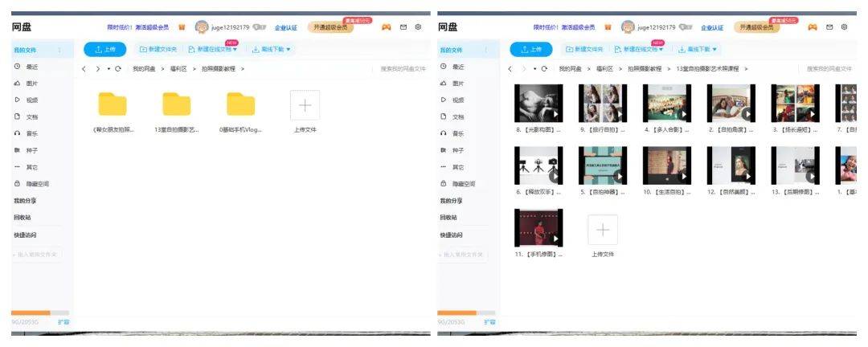Image resolution: width=868 pixels, height=347 pixels.
Task: Refresh the file list in right window
Action: (544, 69)
